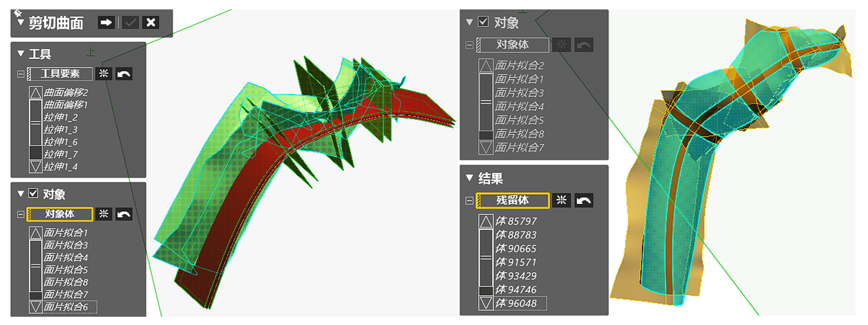Viewport: 868px width, 325px height.
Task: Click asterisk icon beside left 对象体 field
Action: pyautogui.click(x=103, y=214)
